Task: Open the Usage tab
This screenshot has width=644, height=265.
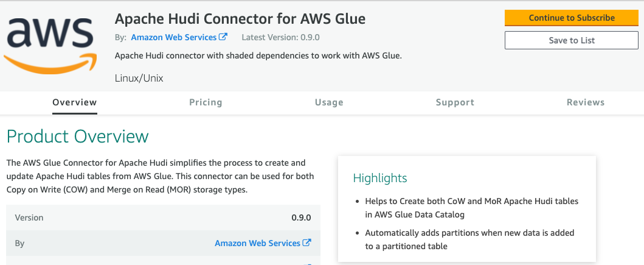Action: pyautogui.click(x=329, y=102)
